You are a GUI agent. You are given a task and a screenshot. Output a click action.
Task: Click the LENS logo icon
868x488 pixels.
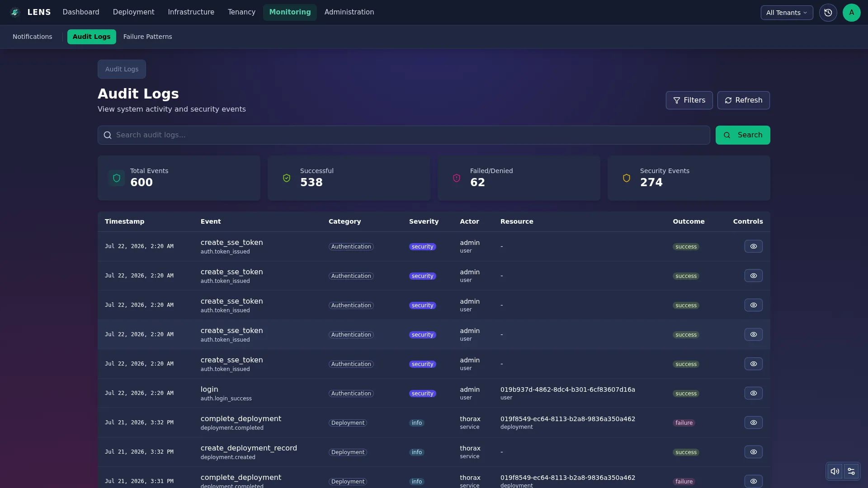click(15, 12)
